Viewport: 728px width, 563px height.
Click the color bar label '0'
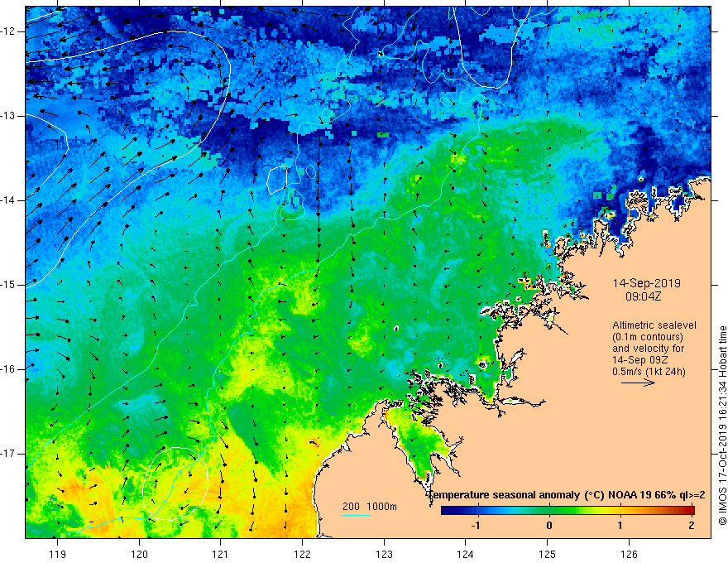548,526
